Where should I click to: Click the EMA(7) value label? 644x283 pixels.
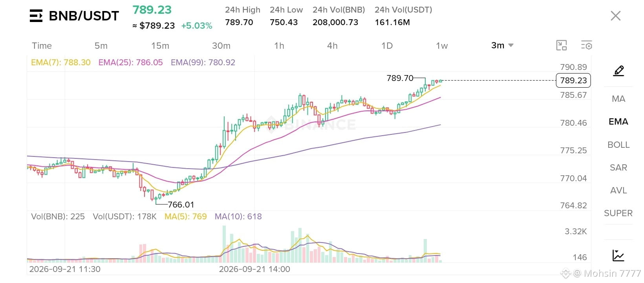pos(60,62)
